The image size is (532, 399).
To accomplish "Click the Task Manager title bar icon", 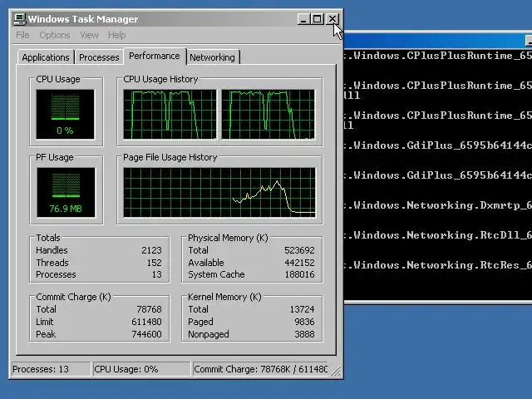I will (20, 19).
